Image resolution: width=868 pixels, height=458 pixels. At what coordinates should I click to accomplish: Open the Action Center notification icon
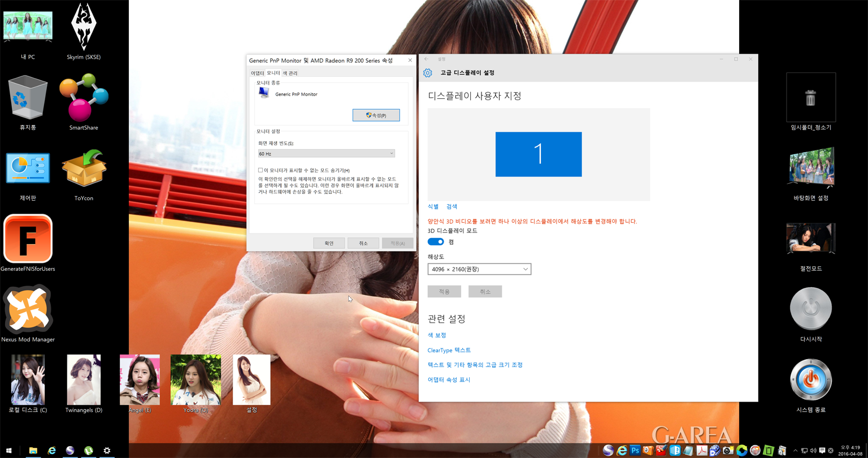pos(822,451)
